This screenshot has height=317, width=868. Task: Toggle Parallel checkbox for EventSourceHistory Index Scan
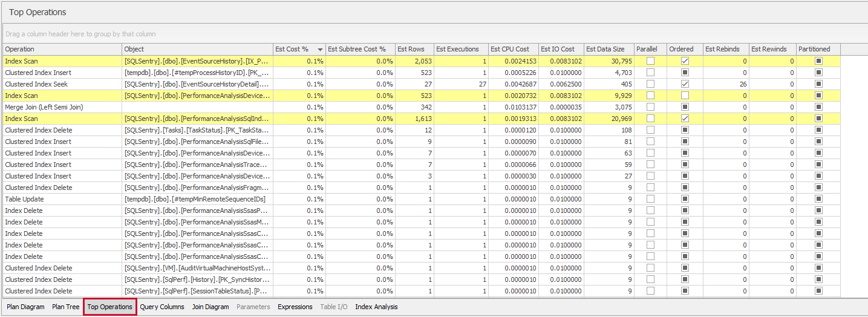650,61
